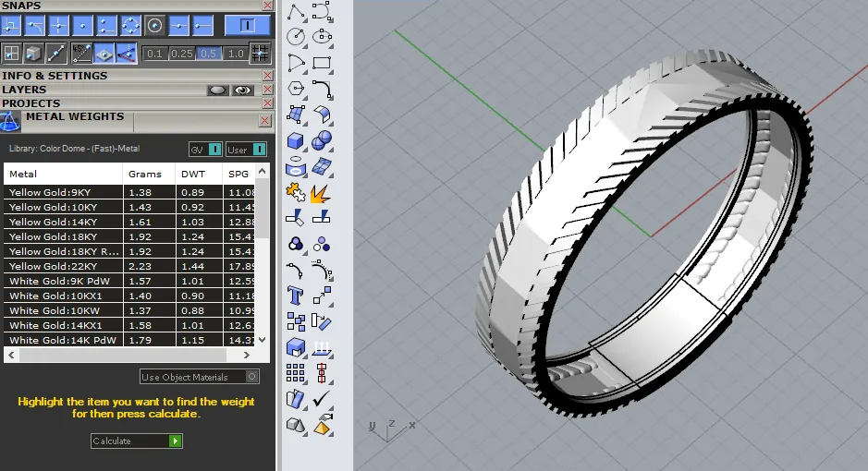Click the Metal column header
The image size is (868, 471).
coord(63,174)
